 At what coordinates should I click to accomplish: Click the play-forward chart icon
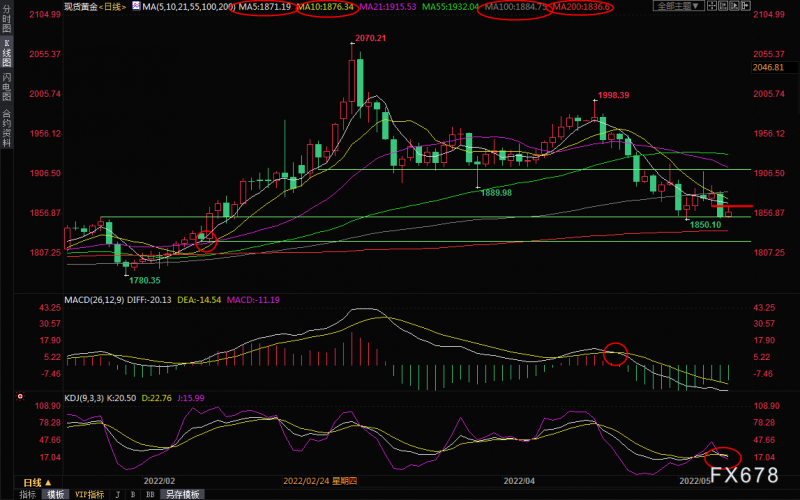734,6
